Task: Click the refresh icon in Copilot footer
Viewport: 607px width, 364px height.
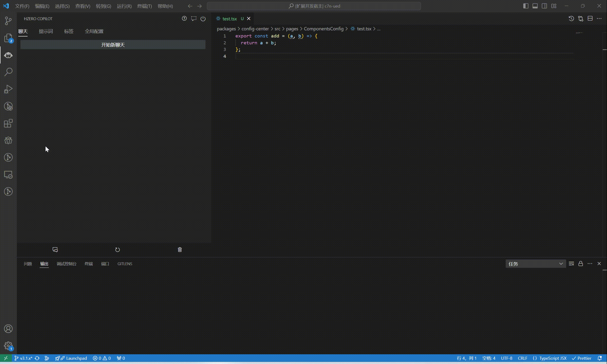Action: 118,250
